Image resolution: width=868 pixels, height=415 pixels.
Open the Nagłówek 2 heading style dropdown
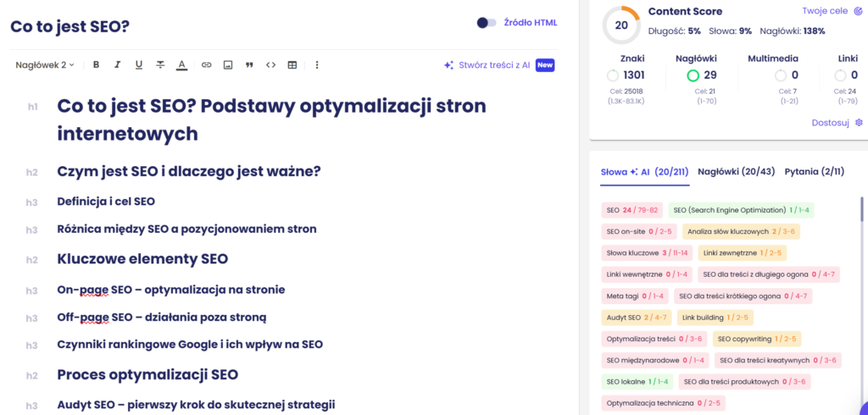[45, 64]
